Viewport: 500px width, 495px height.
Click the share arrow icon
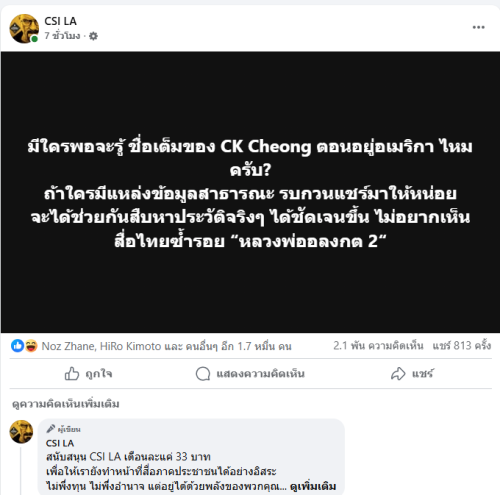[398, 374]
